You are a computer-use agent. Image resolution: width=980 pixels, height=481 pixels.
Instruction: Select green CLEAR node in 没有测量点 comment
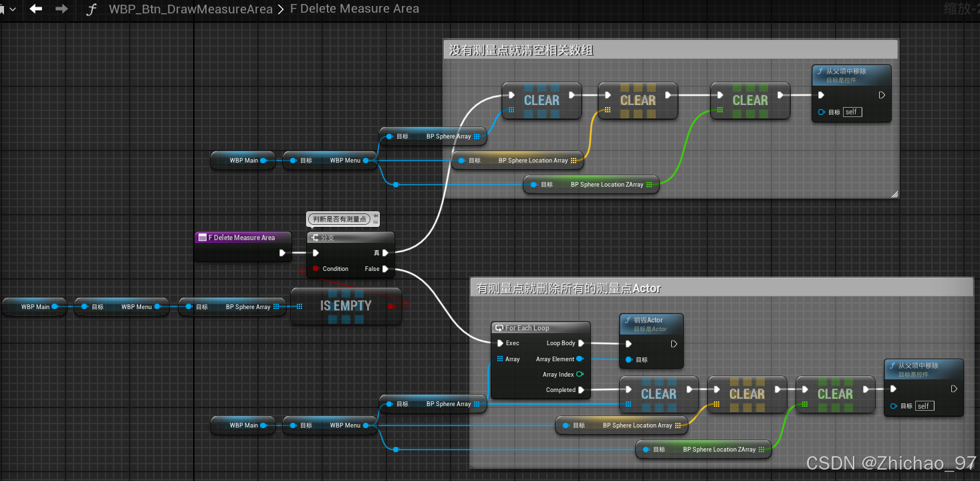coord(750,100)
